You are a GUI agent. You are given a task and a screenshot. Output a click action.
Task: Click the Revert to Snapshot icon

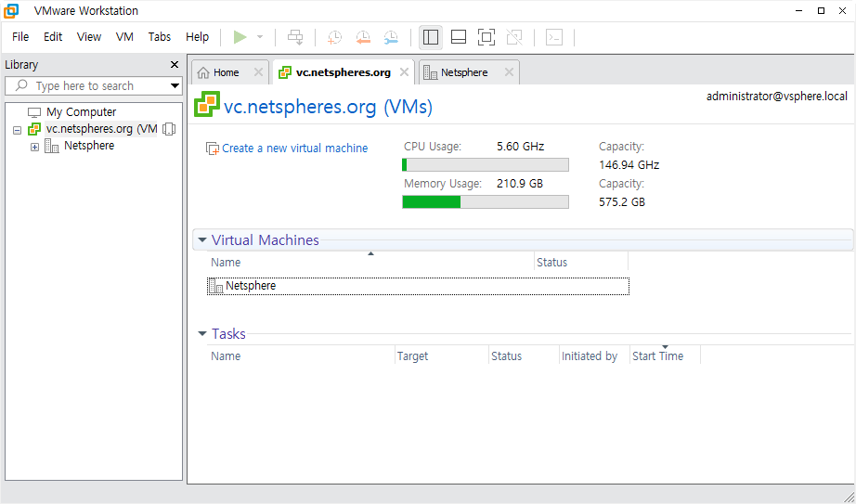tap(363, 37)
